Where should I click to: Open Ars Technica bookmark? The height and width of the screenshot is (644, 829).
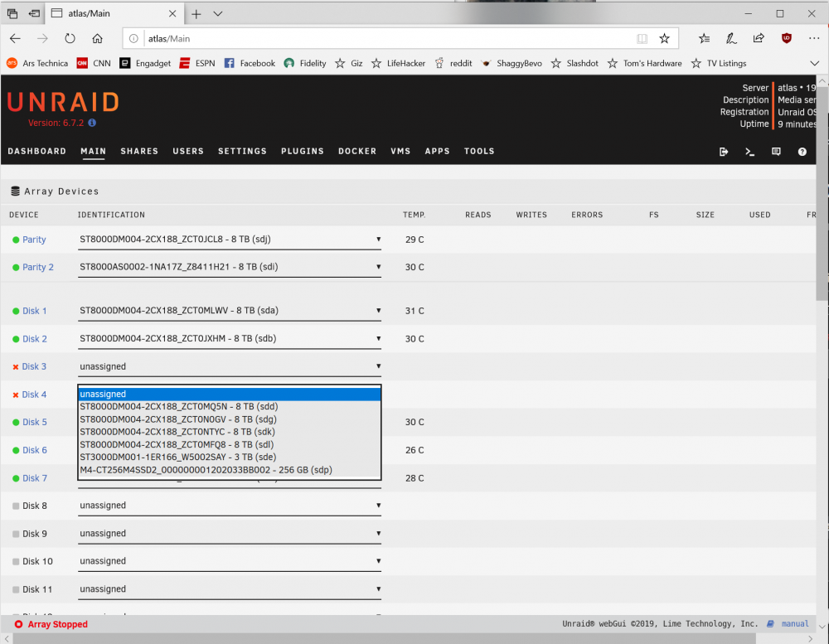pyautogui.click(x=37, y=64)
